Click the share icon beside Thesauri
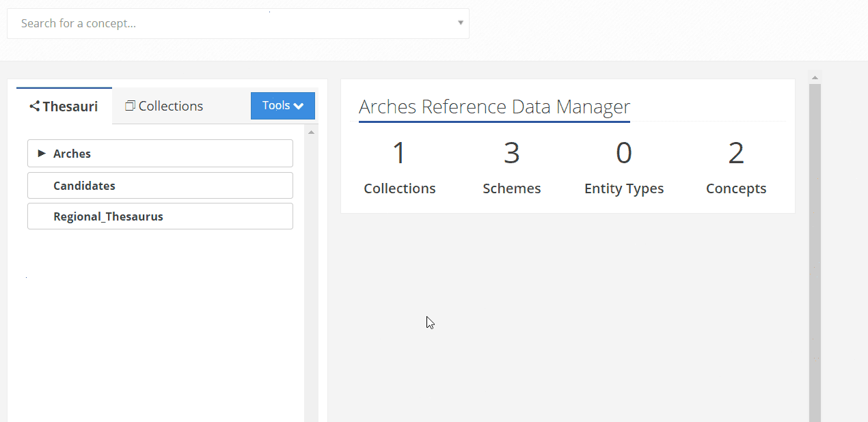The image size is (868, 422). point(34,107)
